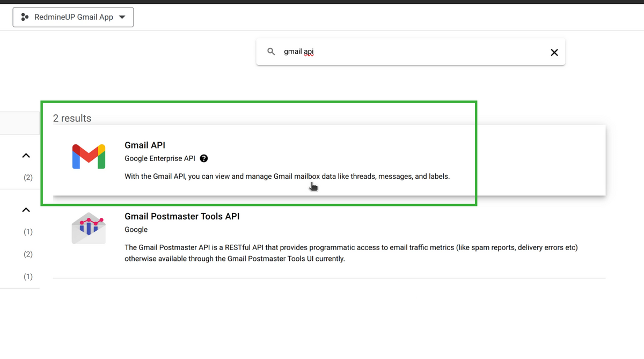Select the lower filter option showing (2)
644x359 pixels.
point(28,254)
